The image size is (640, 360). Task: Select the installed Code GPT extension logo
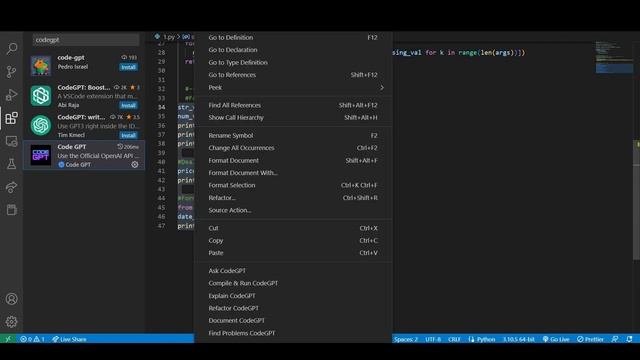pos(41,155)
